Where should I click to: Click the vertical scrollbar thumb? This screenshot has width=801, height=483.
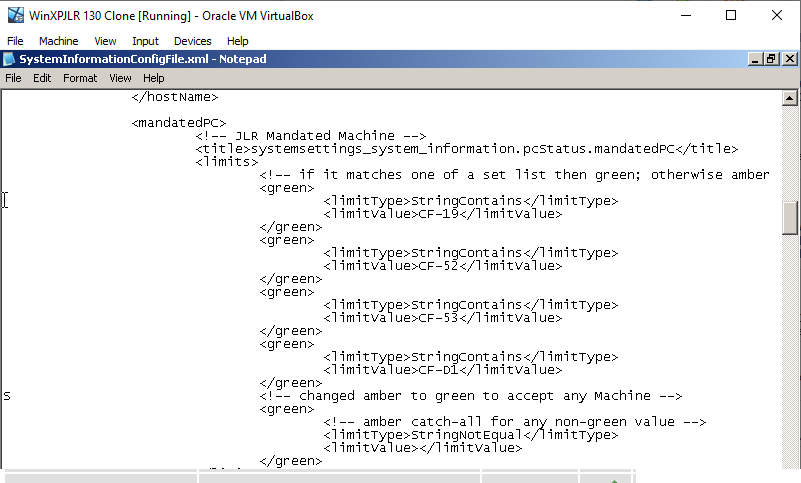click(x=790, y=217)
